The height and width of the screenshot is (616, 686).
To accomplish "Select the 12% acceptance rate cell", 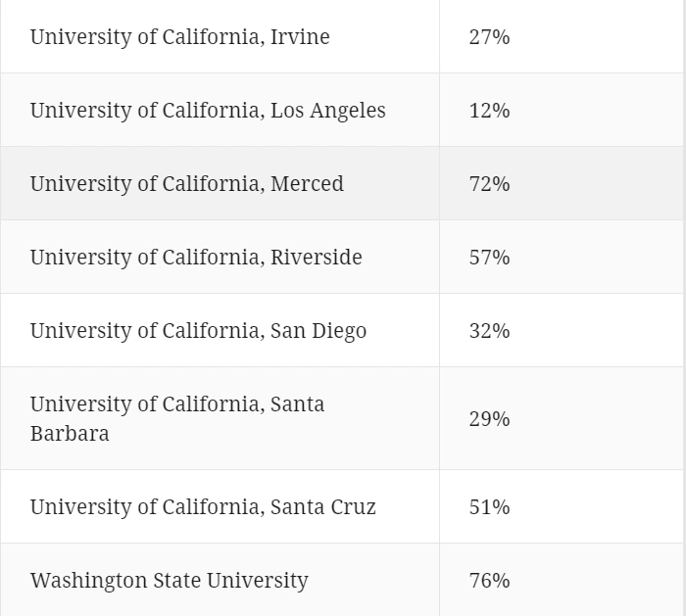I will [489, 111].
